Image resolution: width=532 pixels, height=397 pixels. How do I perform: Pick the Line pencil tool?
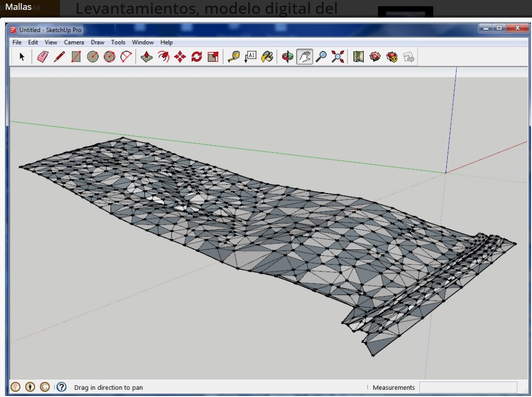(x=59, y=57)
